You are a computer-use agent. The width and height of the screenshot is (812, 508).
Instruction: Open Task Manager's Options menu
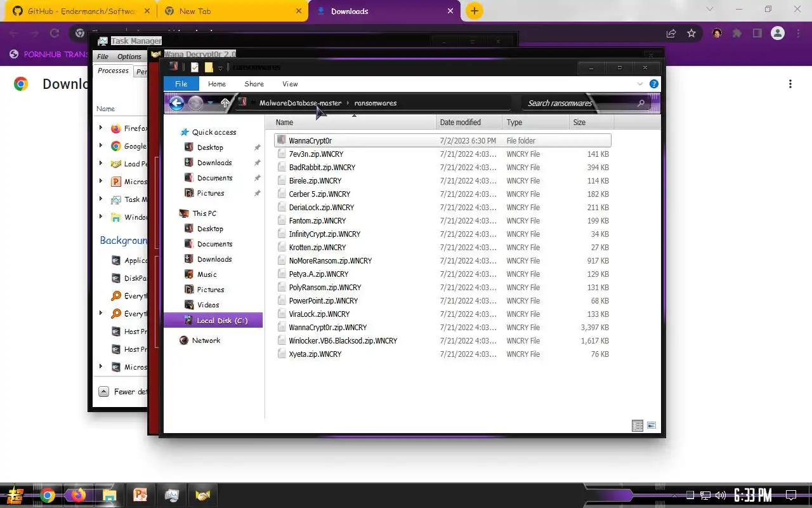point(129,57)
